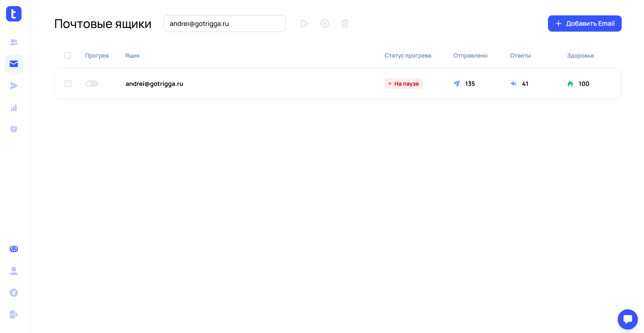644x333 pixels.
Task: Click the health score 100
Action: [584, 84]
